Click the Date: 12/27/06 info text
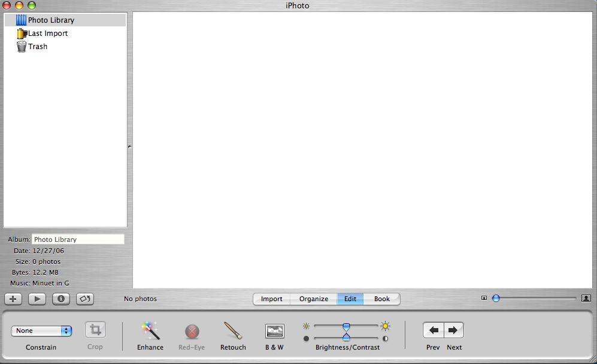The image size is (597, 364). [39, 251]
